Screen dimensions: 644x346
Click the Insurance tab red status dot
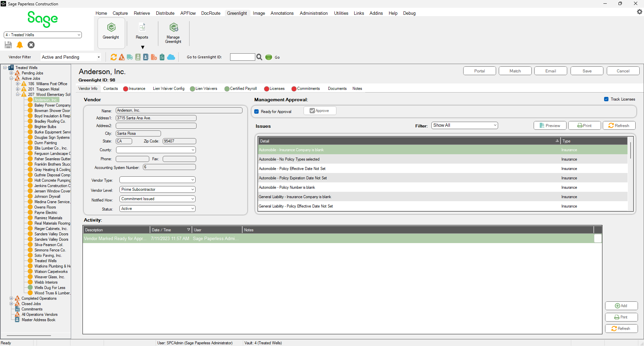tap(125, 89)
